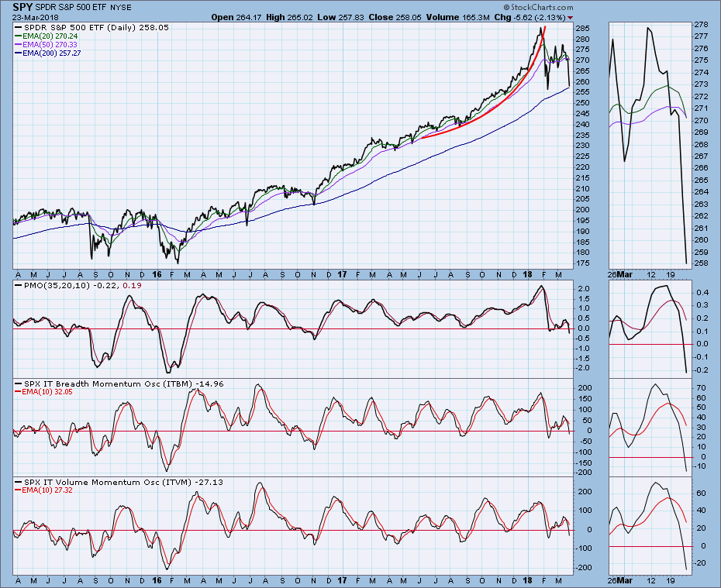
Task: Click the EMA(200) 257.27 legend entry
Action: 48,53
